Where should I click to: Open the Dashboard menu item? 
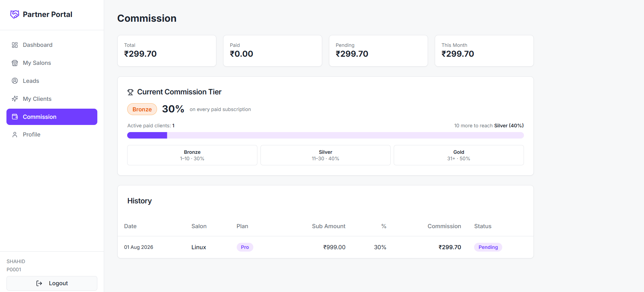click(x=52, y=45)
